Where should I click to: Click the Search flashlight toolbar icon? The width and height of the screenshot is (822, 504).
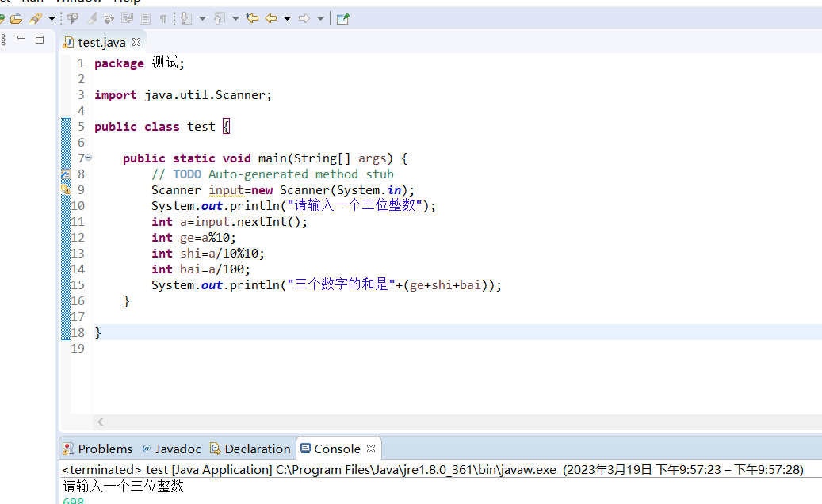[36, 19]
